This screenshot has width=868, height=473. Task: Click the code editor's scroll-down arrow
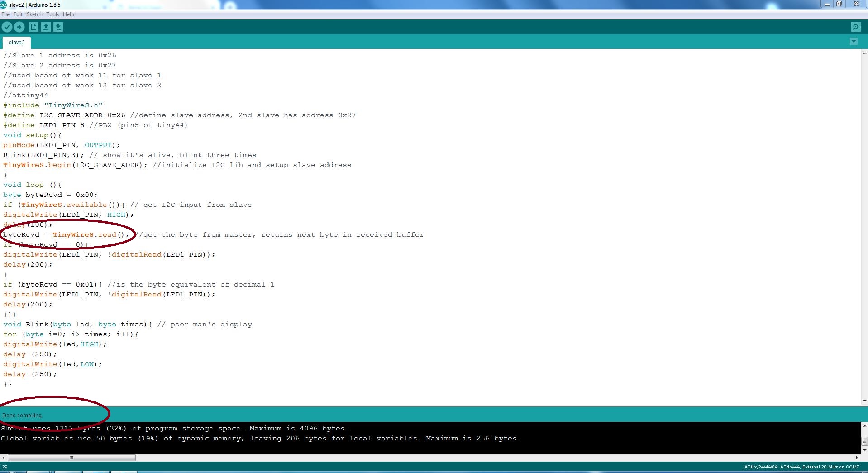[x=864, y=401]
